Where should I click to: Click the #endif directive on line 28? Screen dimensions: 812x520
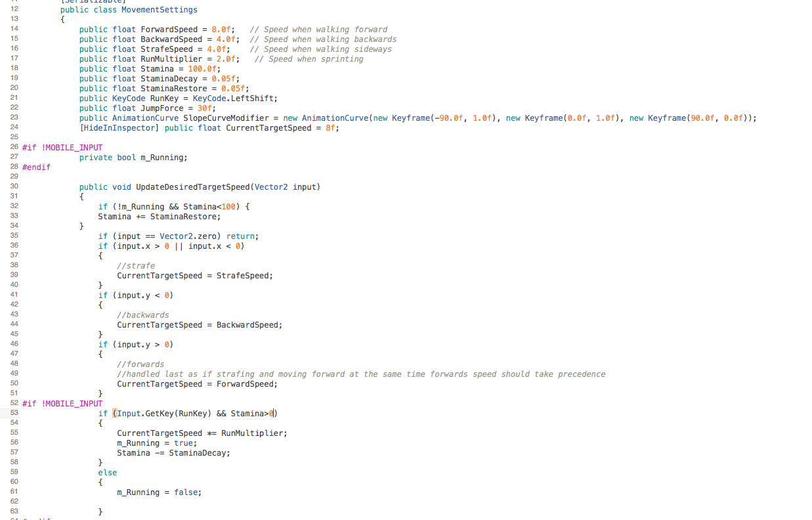tap(36, 167)
